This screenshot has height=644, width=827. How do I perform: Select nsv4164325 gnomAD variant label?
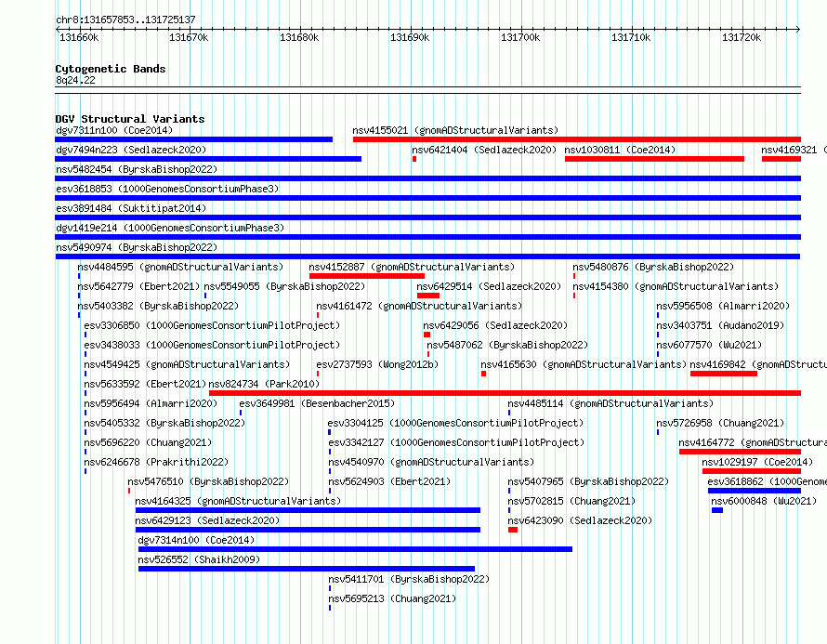click(238, 501)
